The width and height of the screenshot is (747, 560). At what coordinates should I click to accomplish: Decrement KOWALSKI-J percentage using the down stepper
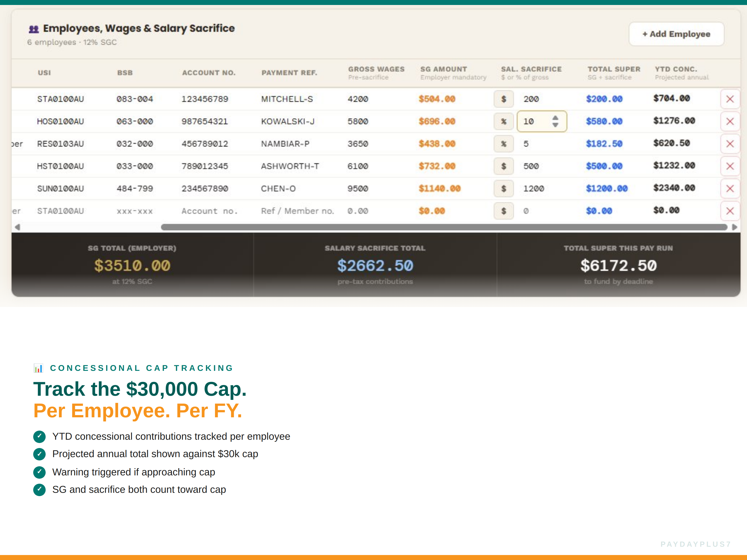tap(555, 124)
